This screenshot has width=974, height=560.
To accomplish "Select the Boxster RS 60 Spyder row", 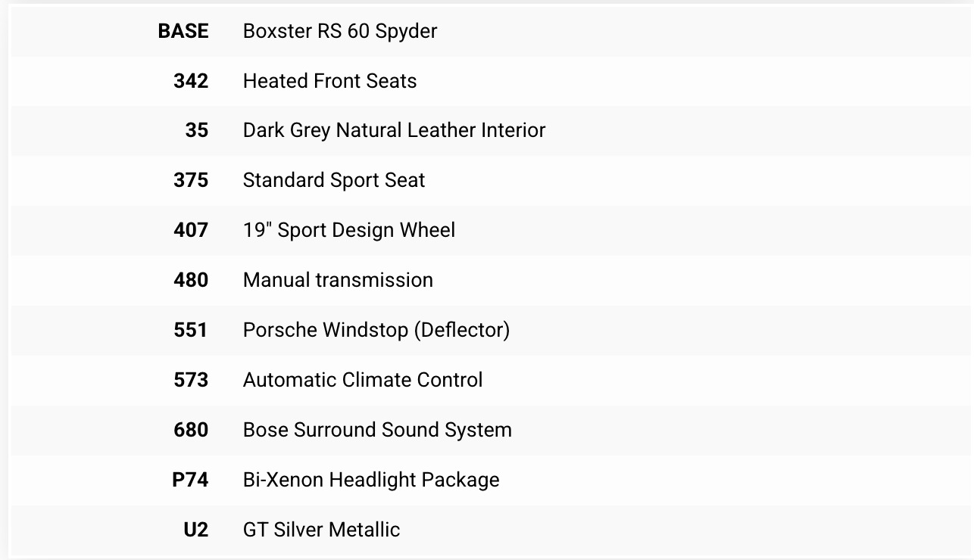I will [492, 31].
